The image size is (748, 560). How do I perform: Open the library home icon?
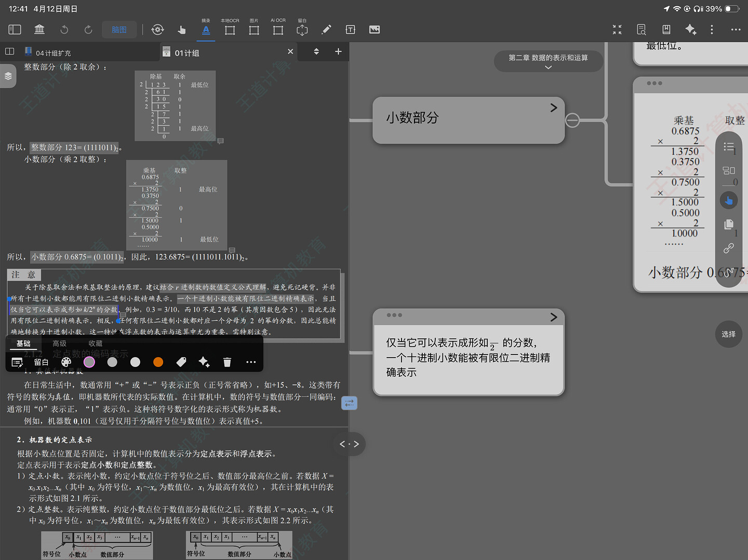click(x=39, y=30)
